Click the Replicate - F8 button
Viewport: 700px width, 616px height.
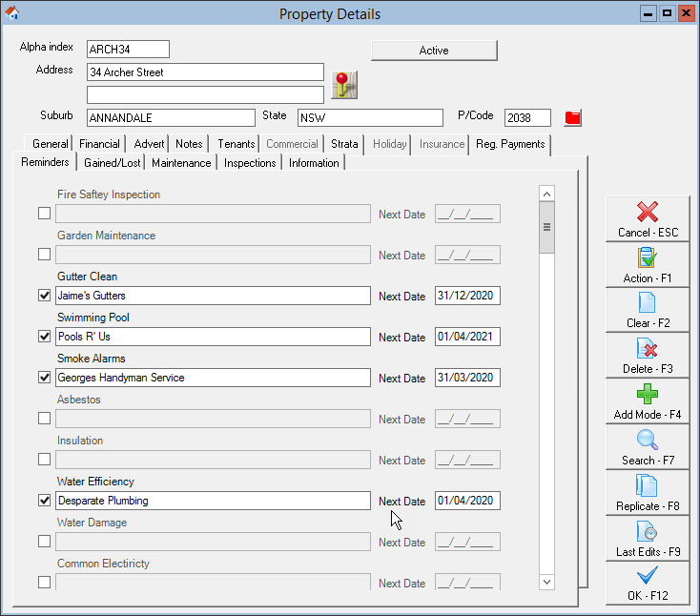648,492
